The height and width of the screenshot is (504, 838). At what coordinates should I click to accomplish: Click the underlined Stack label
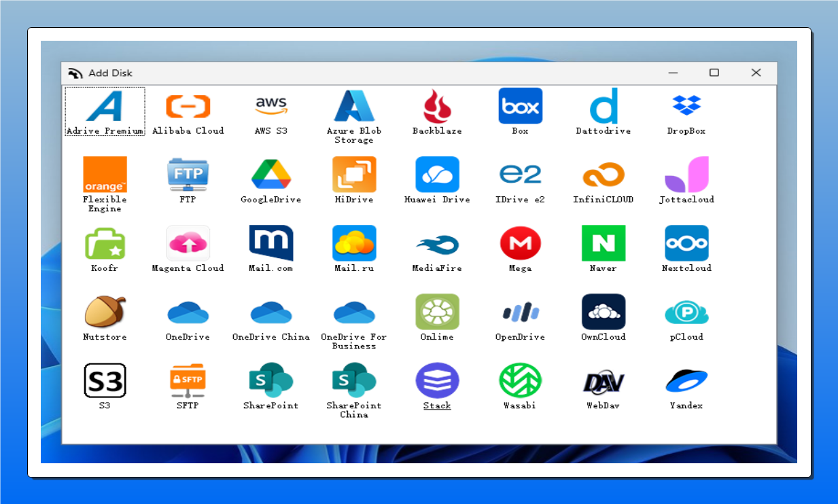coord(437,406)
